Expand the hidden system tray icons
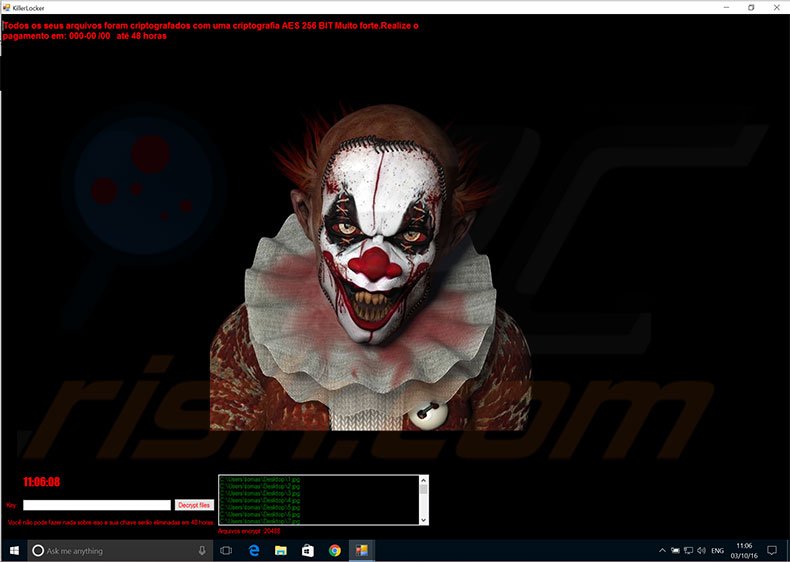790x562 pixels. pos(662,551)
